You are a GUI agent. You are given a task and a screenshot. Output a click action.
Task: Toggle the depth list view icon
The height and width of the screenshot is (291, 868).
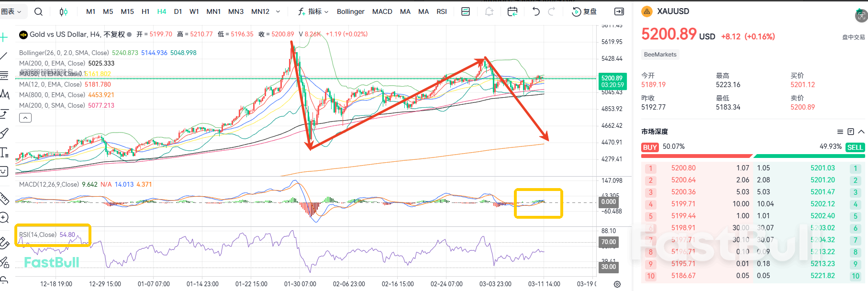(840, 132)
